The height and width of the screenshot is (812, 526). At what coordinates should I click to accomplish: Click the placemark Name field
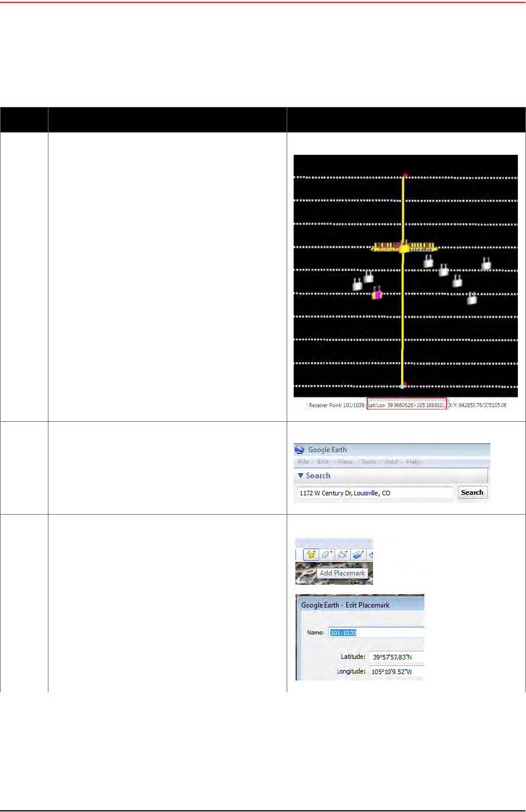377,633
